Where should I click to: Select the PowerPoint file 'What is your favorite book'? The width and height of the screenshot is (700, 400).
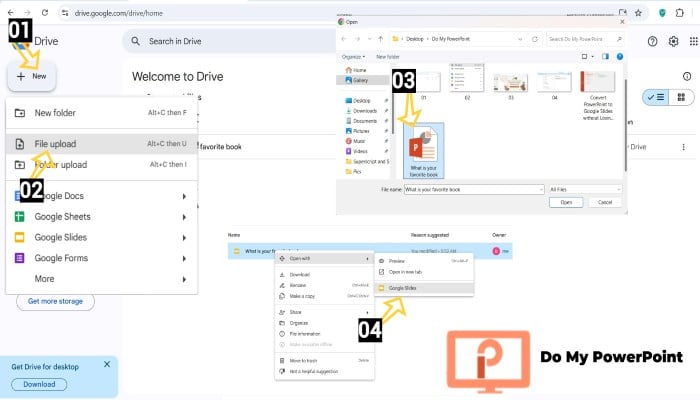point(423,150)
